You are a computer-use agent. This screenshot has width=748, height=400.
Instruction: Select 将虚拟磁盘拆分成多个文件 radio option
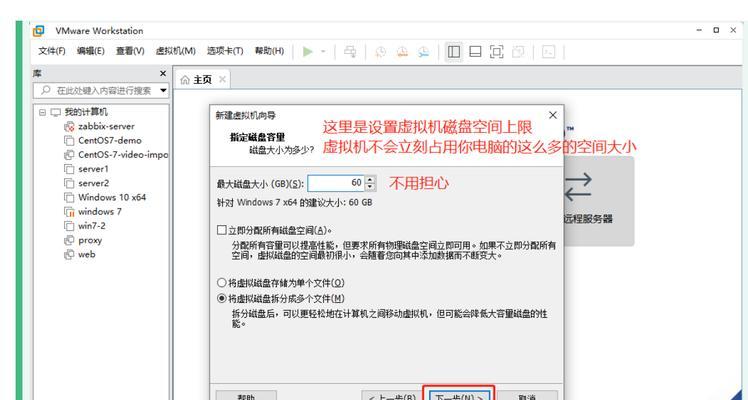221,298
